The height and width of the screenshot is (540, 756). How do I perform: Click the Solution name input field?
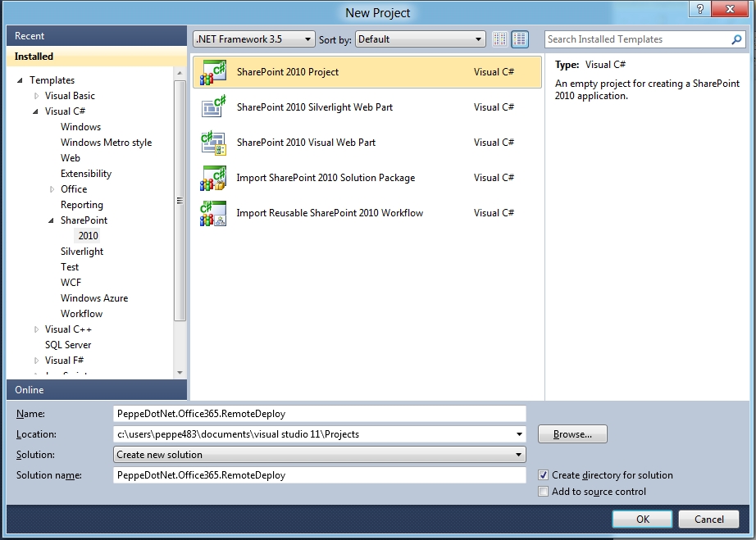click(x=320, y=475)
